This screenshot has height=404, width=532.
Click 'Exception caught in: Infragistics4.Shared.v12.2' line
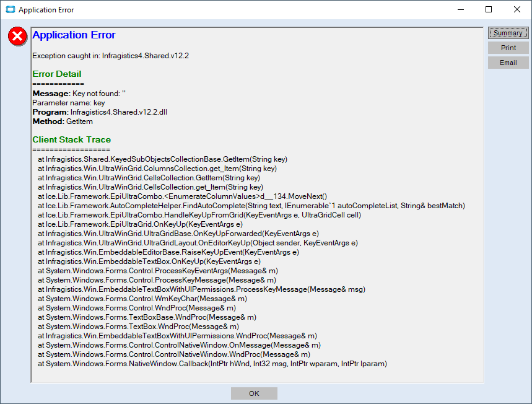(111, 56)
